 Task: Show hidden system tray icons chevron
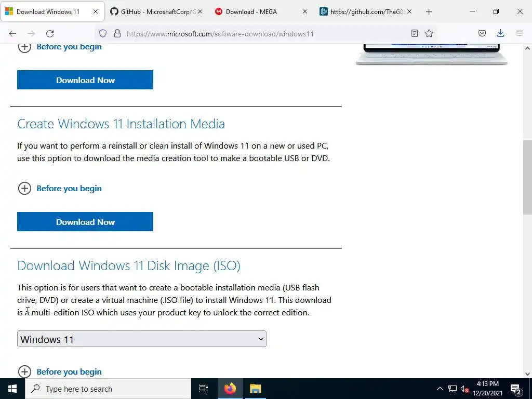click(x=440, y=389)
